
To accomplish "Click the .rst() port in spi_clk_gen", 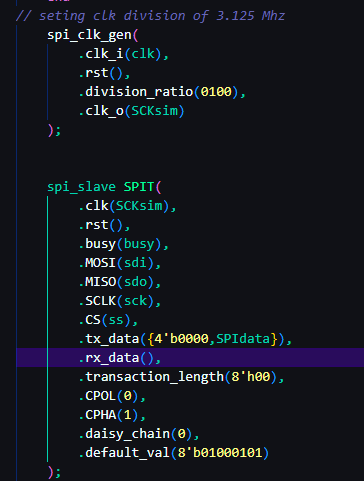I will tap(104, 73).
